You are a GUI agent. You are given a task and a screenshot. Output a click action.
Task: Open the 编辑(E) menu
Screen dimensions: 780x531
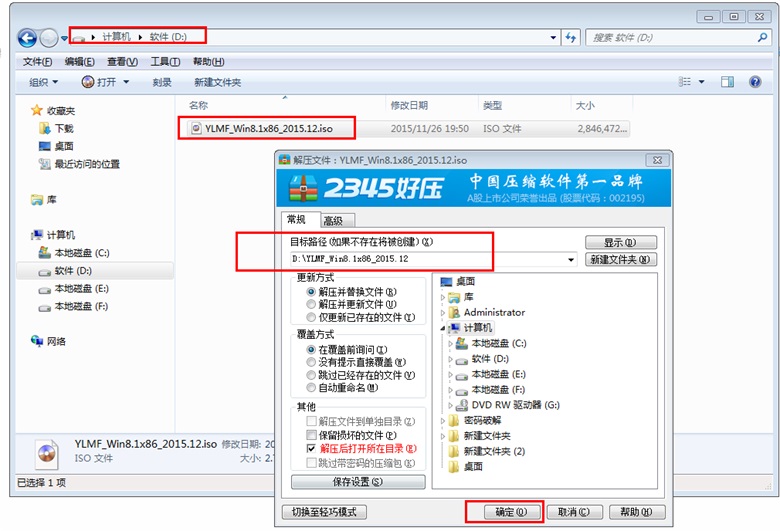pyautogui.click(x=80, y=62)
